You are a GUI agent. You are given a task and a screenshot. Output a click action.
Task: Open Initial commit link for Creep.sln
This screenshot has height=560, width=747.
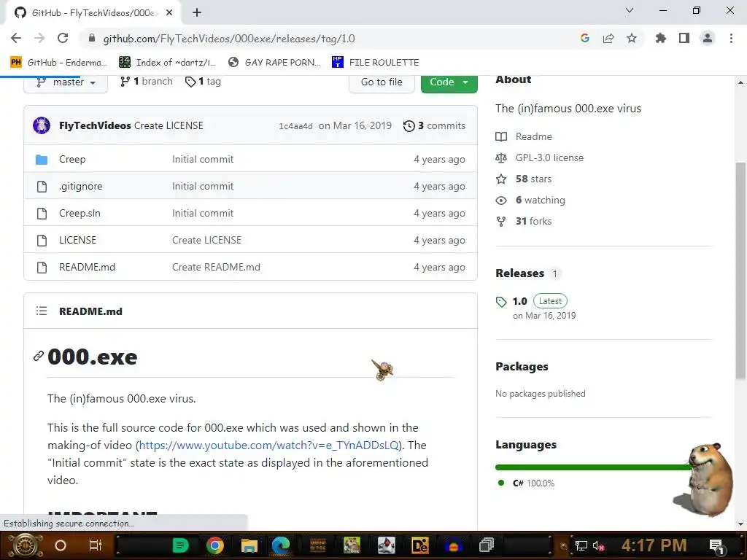click(x=203, y=214)
